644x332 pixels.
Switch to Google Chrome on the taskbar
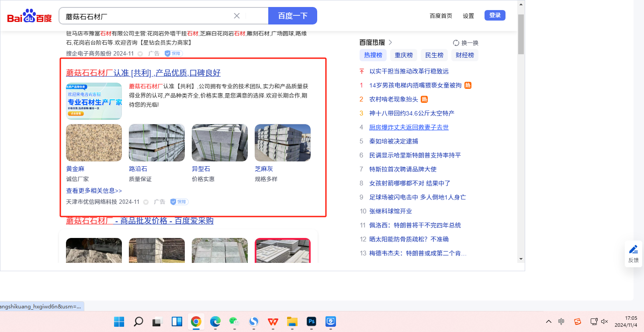point(196,322)
